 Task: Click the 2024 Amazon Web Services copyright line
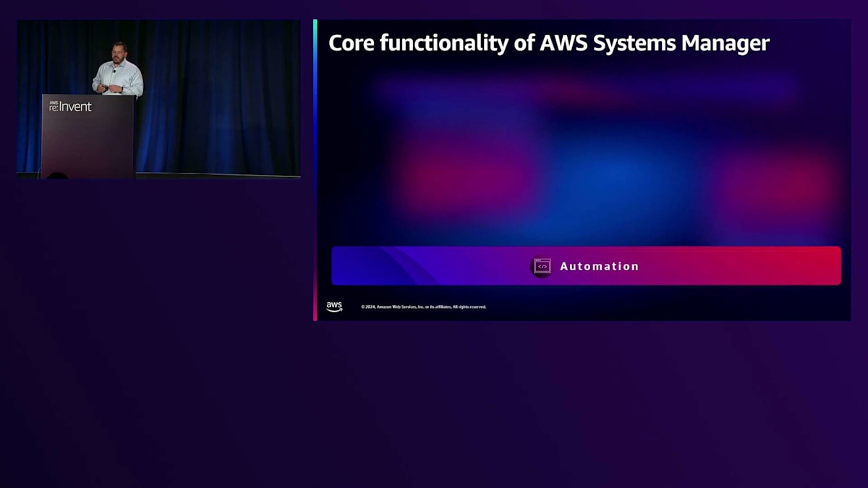(x=424, y=307)
